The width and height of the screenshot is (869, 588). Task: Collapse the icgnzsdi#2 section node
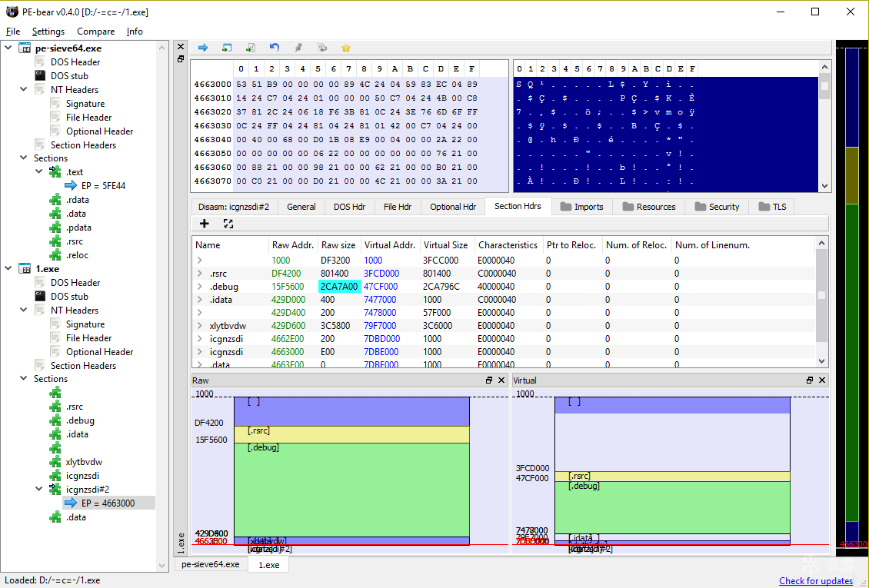(38, 489)
